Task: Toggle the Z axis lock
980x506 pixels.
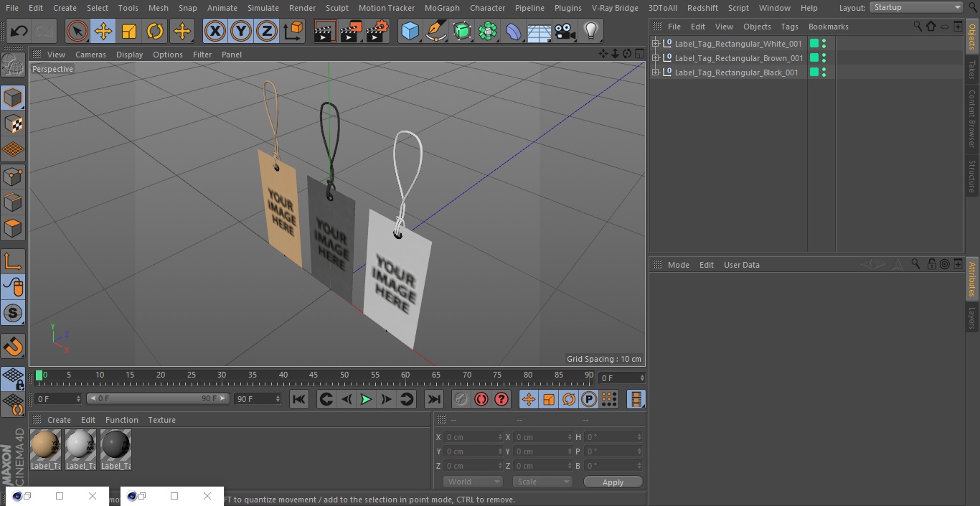Action: [x=267, y=31]
